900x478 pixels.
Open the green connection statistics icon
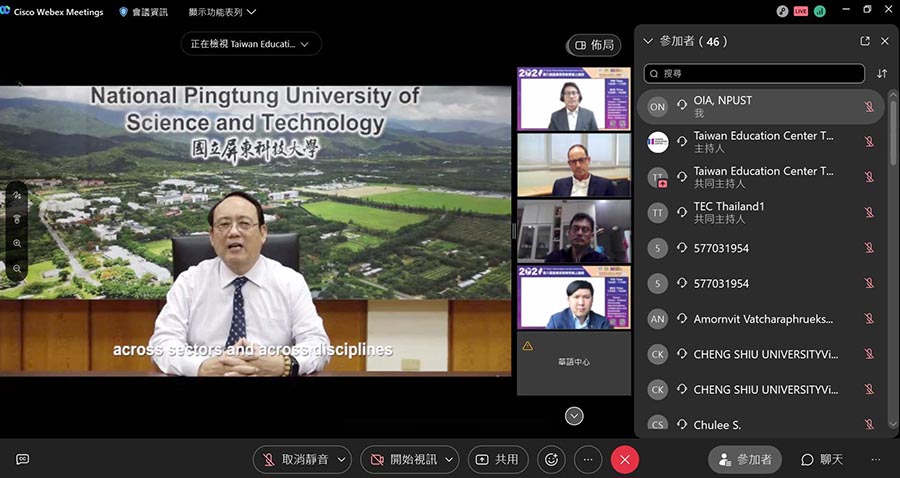click(x=820, y=11)
